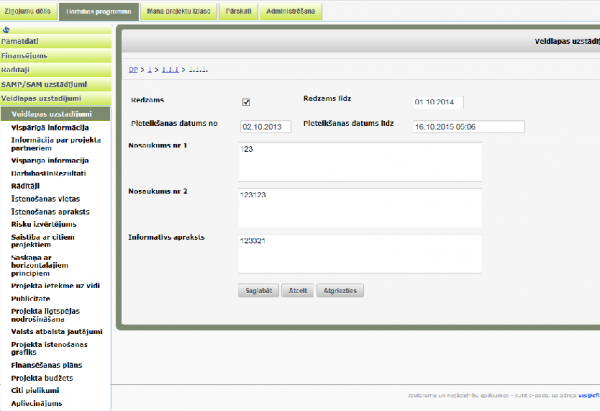
Task: Click into the Nosaukums nr 1 text area
Action: tap(360, 161)
